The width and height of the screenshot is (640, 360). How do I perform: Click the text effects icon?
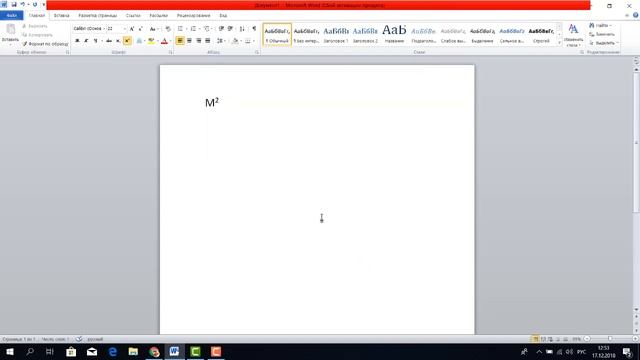139,41
